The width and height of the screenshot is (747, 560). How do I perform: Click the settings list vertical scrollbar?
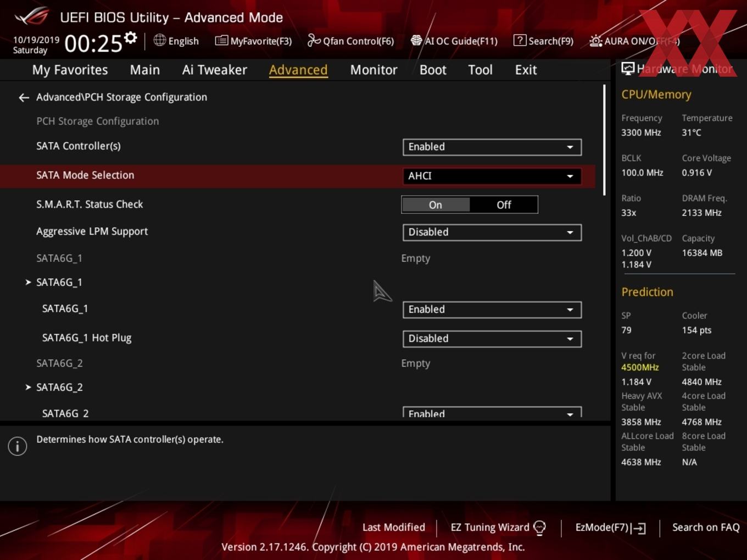click(604, 140)
